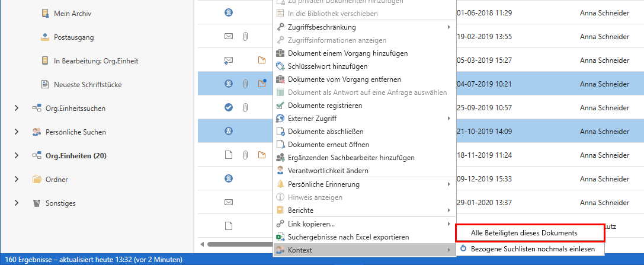Click the Excel export icon in menu

coord(281,237)
